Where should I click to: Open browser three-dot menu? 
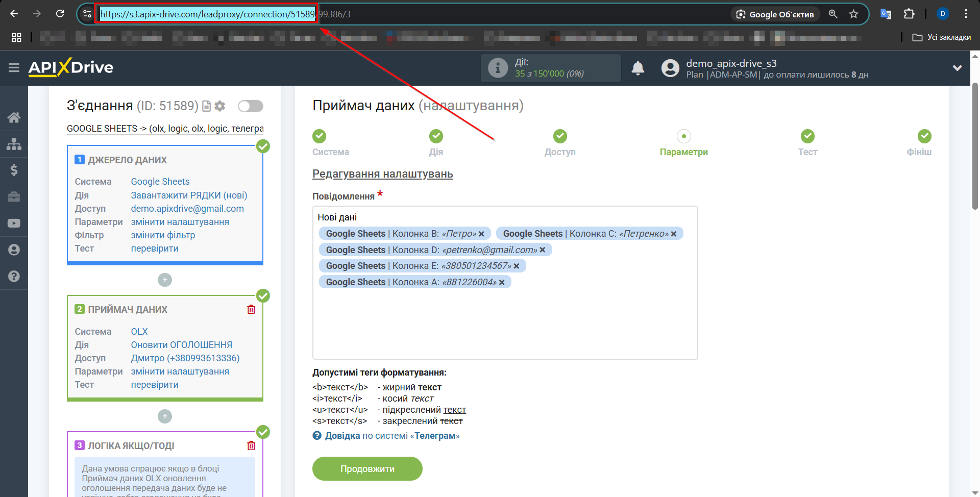966,14
